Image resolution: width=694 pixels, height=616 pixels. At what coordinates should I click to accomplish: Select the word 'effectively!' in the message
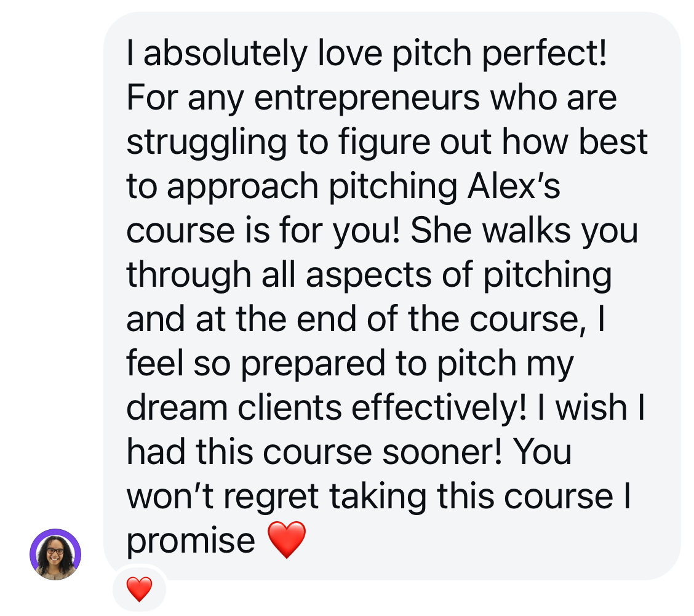coord(439,407)
